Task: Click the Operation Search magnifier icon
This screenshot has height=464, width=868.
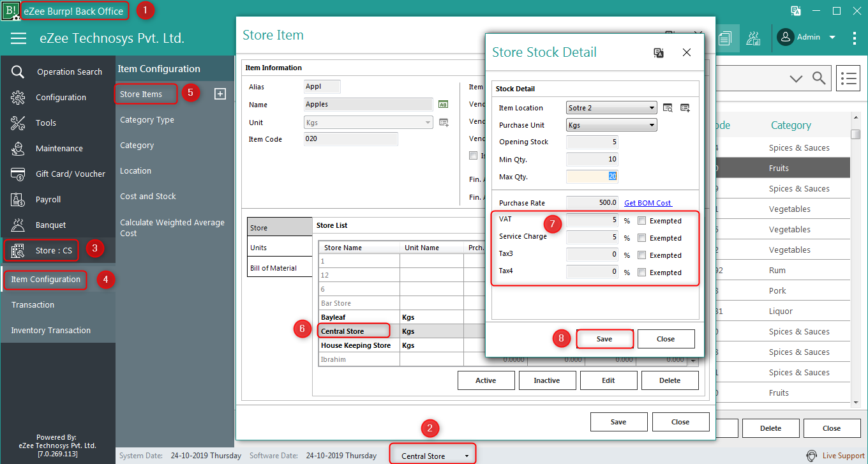Action: pos(18,71)
